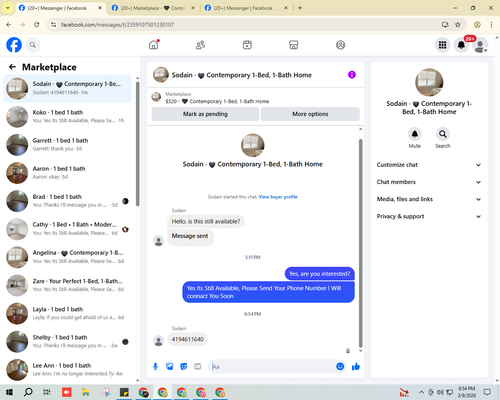Click the chat list scrollbar
Viewport: 500px width, 400px height.
pyautogui.click(x=137, y=143)
